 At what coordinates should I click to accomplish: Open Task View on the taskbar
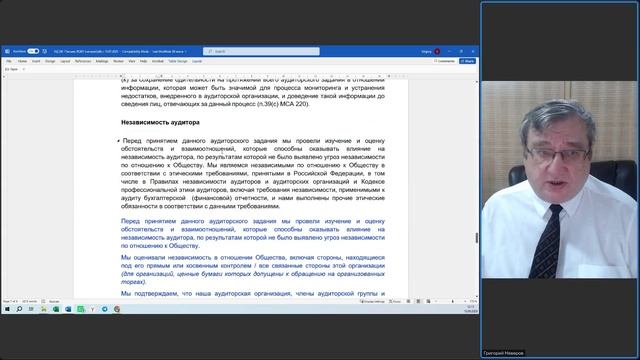click(31, 309)
